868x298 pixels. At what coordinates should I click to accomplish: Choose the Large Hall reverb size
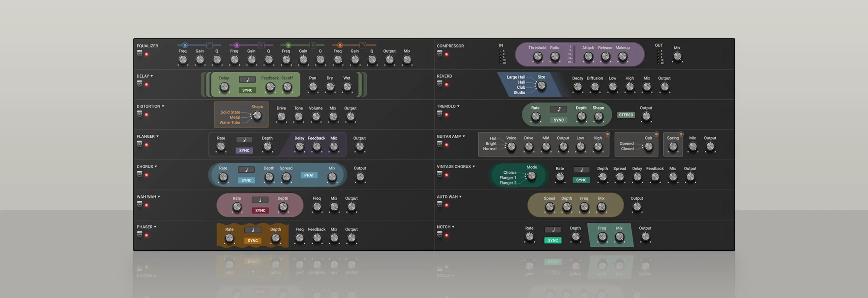516,77
